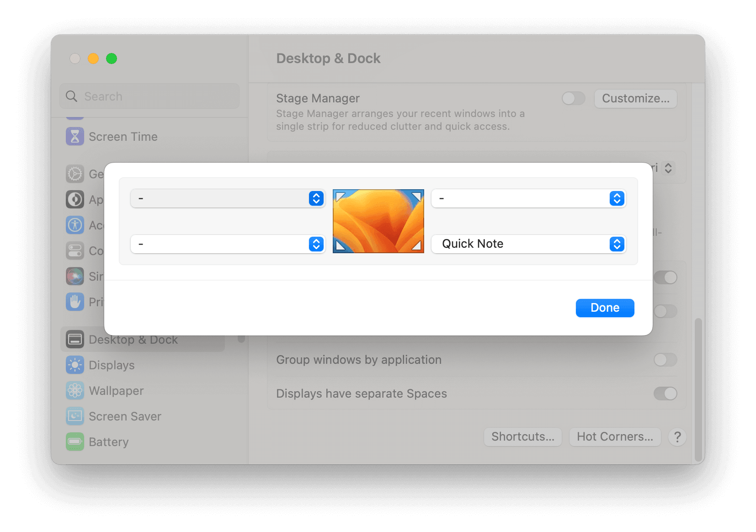
Task: Click the Screen Saver sidebar icon
Action: (75, 416)
